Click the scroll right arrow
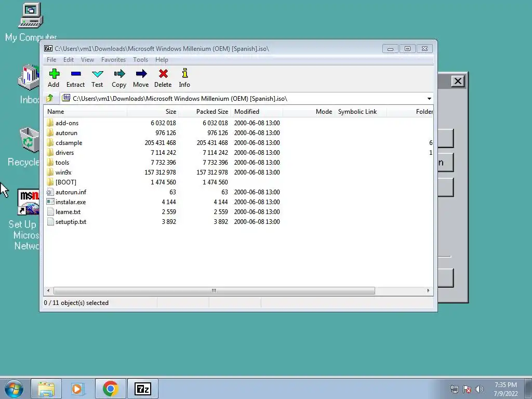Viewport: 532px width, 399px height. tap(428, 291)
